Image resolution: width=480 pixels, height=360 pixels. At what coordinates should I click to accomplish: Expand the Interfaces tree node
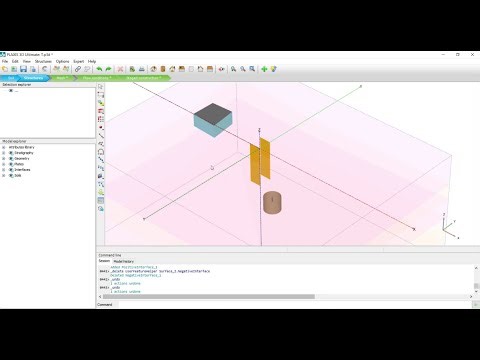[4, 170]
